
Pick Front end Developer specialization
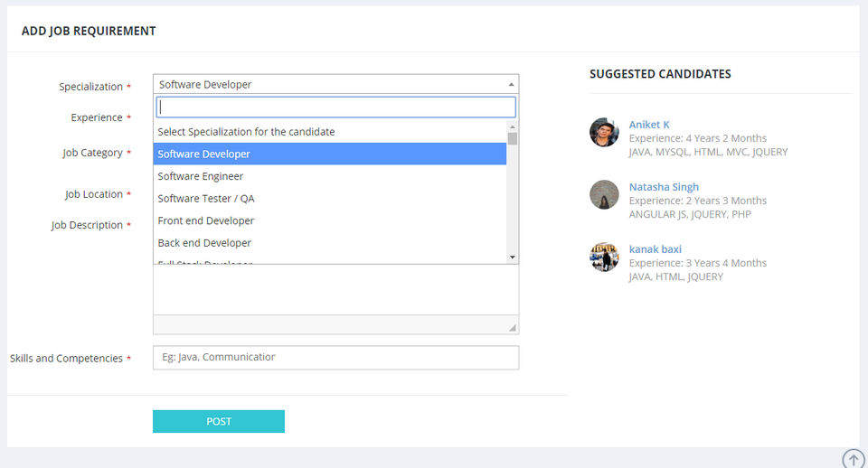(206, 220)
